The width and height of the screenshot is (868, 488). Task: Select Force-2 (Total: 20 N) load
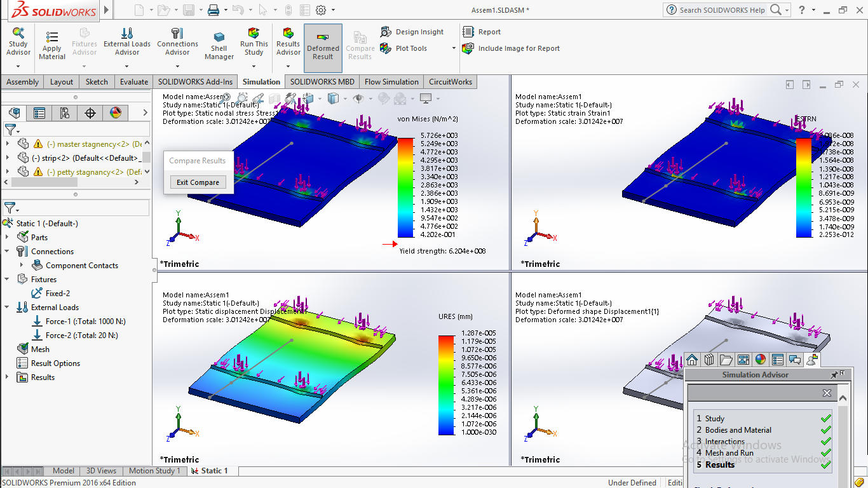coord(74,335)
